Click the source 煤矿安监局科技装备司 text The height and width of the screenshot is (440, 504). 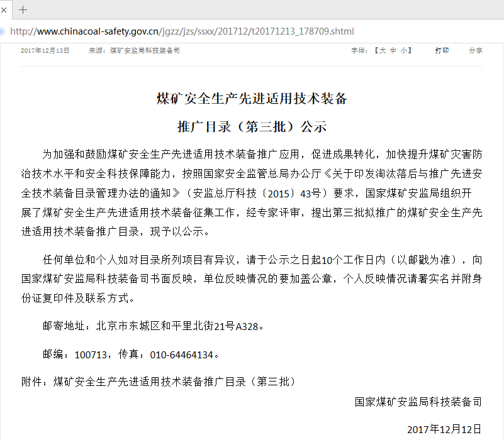click(145, 51)
